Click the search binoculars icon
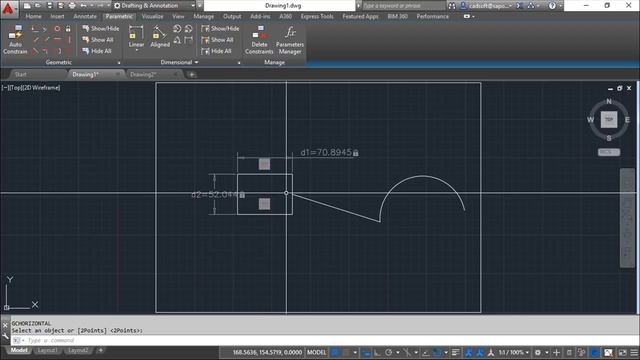This screenshot has height=360, width=640. (x=452, y=6)
